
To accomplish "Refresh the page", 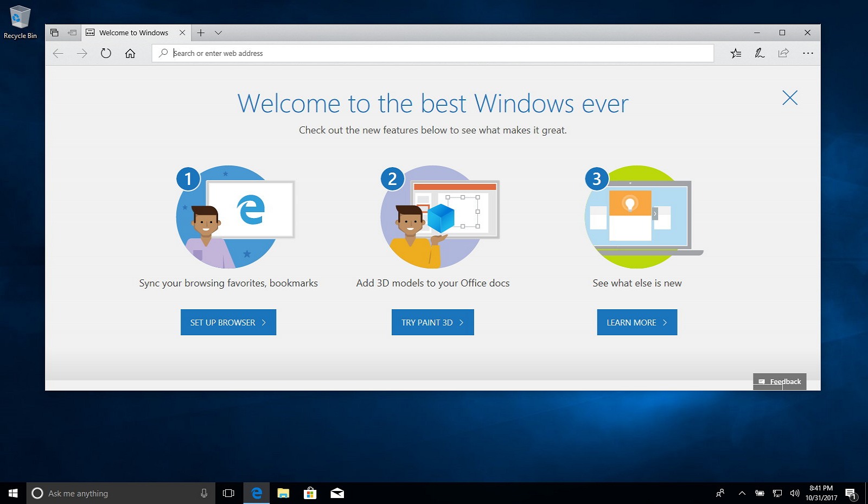I will (106, 53).
